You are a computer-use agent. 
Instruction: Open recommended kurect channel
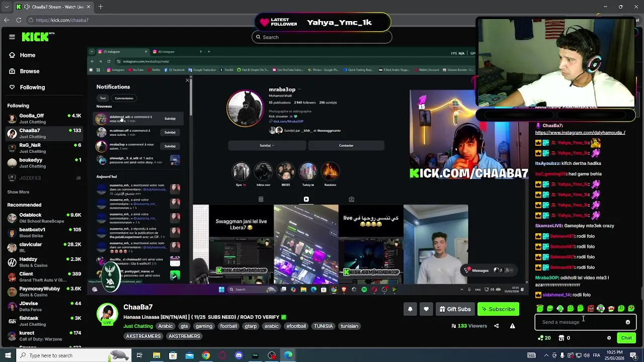(43, 336)
